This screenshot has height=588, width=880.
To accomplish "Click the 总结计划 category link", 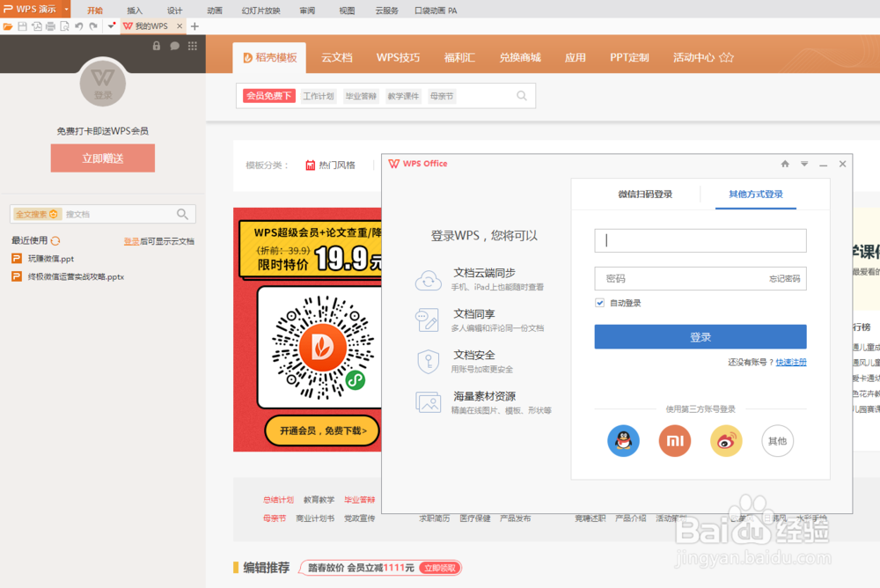I will (278, 500).
